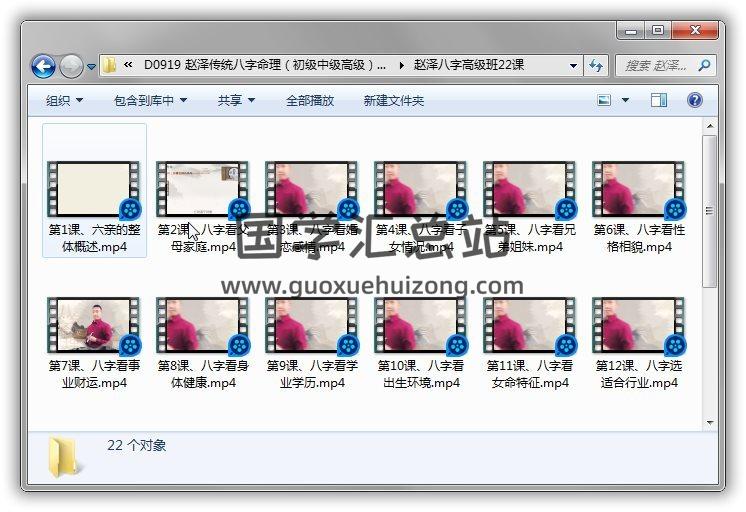Image resolution: width=746 pixels, height=512 pixels.
Task: Select video thumbnail 第4课、八字看子女情况.mp4
Action: point(421,189)
